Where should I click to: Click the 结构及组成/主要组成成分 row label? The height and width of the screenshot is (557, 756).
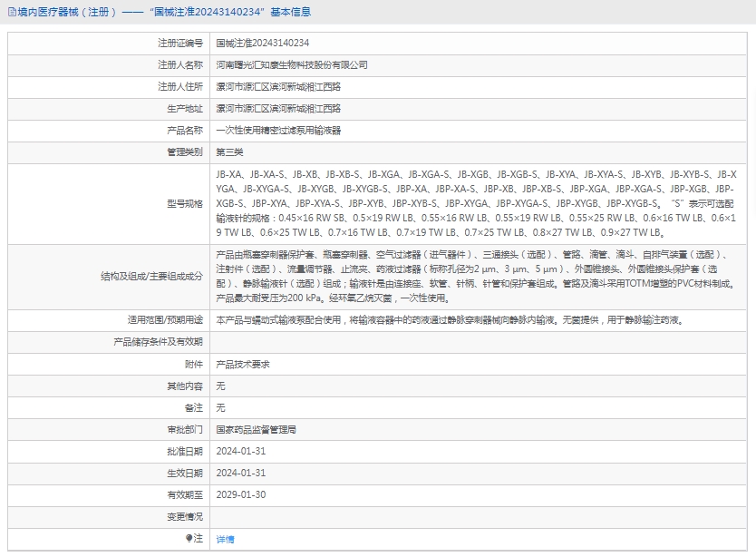(151, 276)
